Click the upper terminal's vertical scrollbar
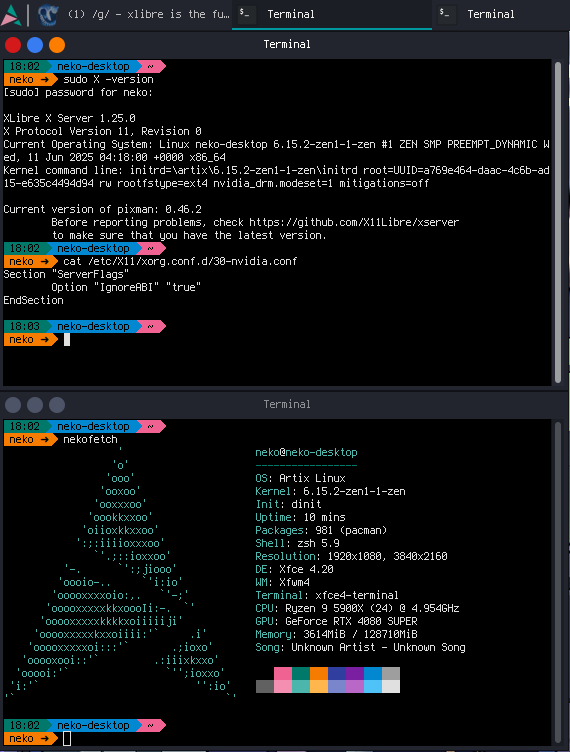The height and width of the screenshot is (752, 570). [558, 222]
